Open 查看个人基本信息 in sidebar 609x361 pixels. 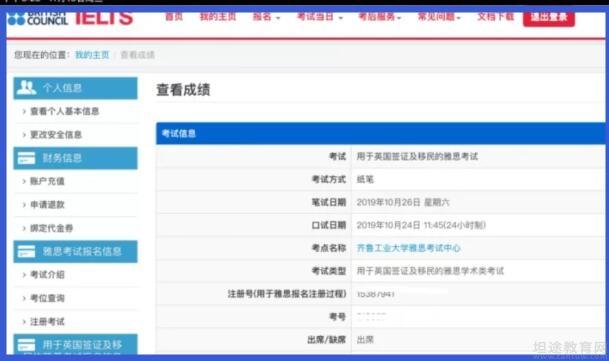(x=64, y=112)
